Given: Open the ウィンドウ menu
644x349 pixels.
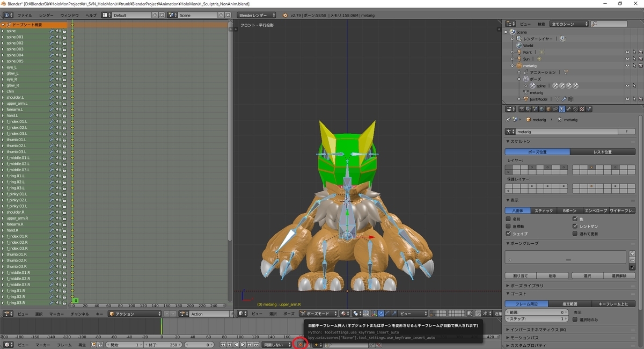Looking at the screenshot, I should pos(69,16).
